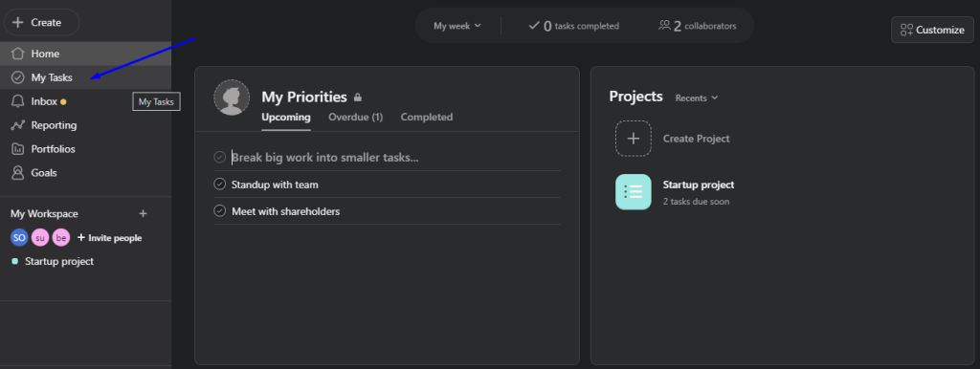Click the collaborators counter
The height and width of the screenshot is (369, 980).
point(698,26)
